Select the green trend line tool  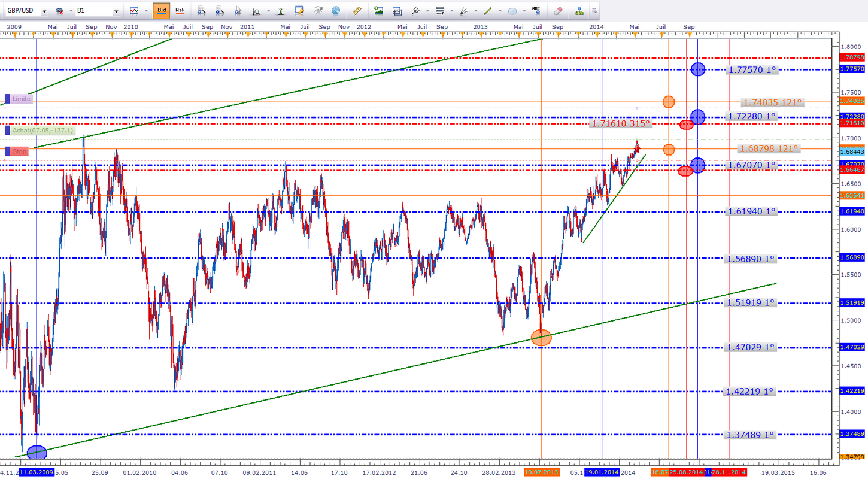(x=487, y=11)
